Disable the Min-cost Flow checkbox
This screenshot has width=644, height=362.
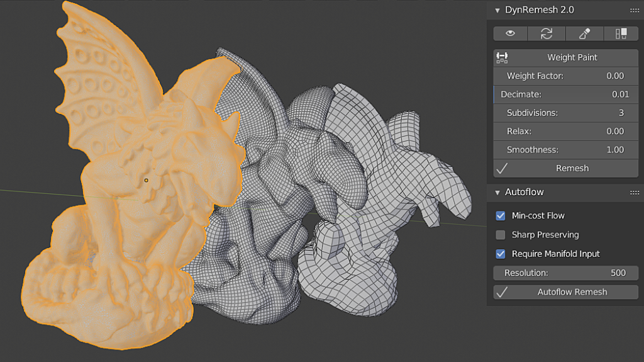501,216
